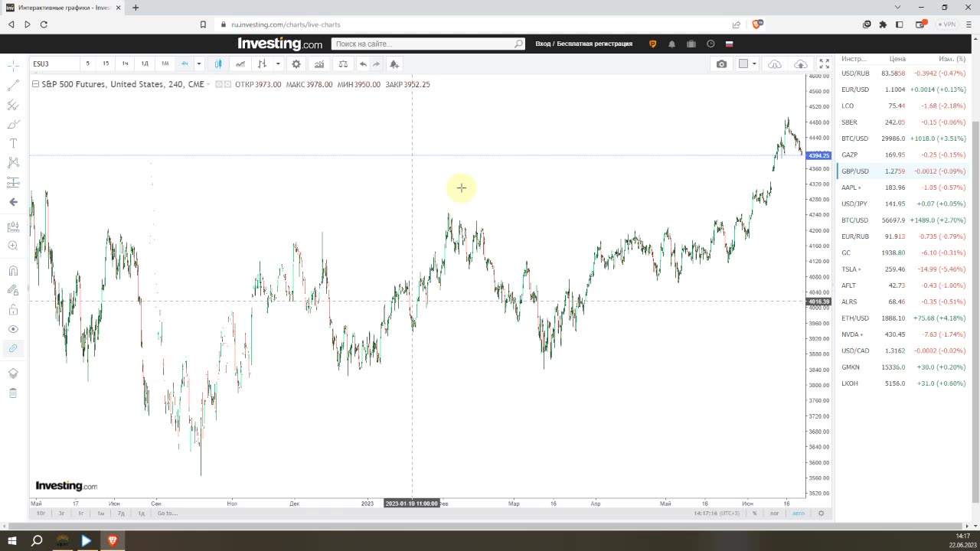Toggle the drawing sync link icon
The height and width of the screenshot is (551, 980).
[13, 348]
